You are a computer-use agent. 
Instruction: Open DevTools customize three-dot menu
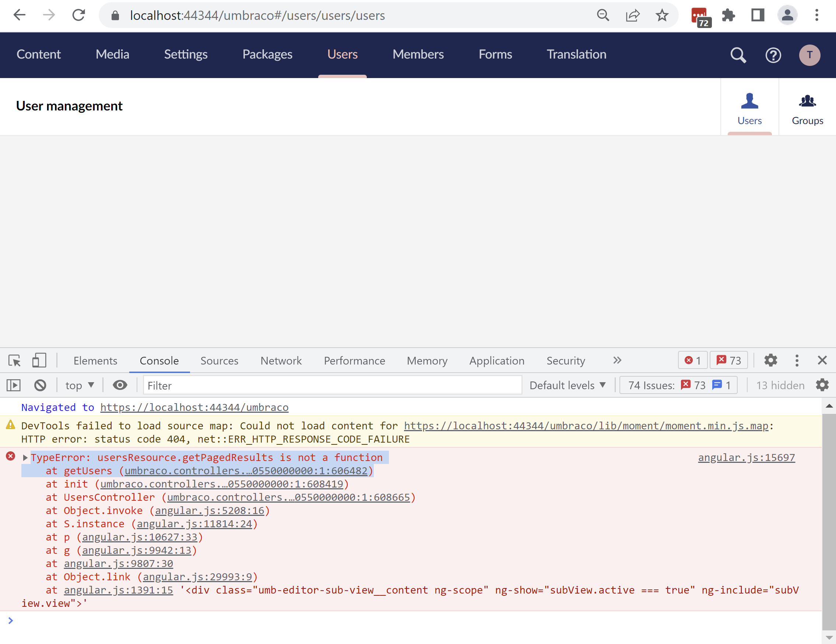(797, 360)
